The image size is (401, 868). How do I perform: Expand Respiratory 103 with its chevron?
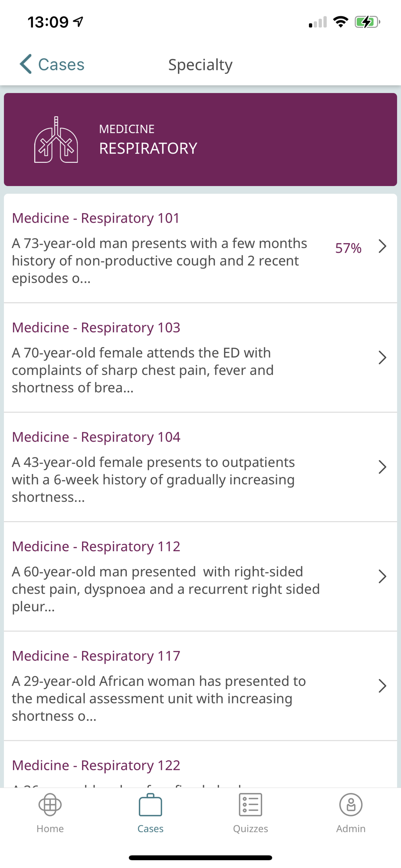click(x=382, y=358)
